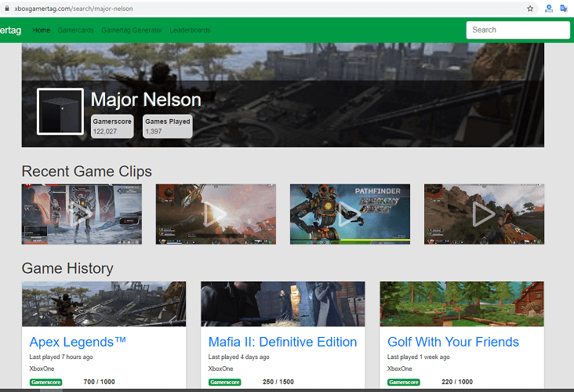Image resolution: width=574 pixels, height=392 pixels.
Task: Click the 'Last played 7 hours ago' text
Action: click(x=61, y=357)
